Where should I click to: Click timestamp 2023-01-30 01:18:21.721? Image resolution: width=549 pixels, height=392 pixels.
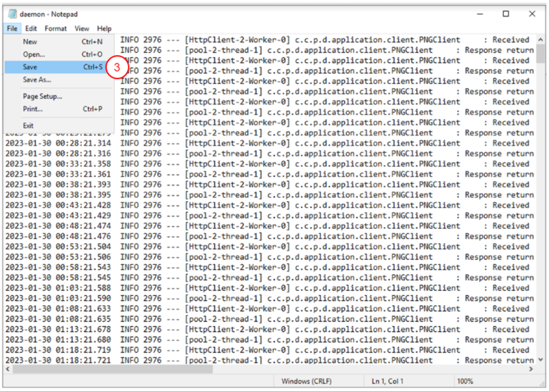click(x=58, y=360)
